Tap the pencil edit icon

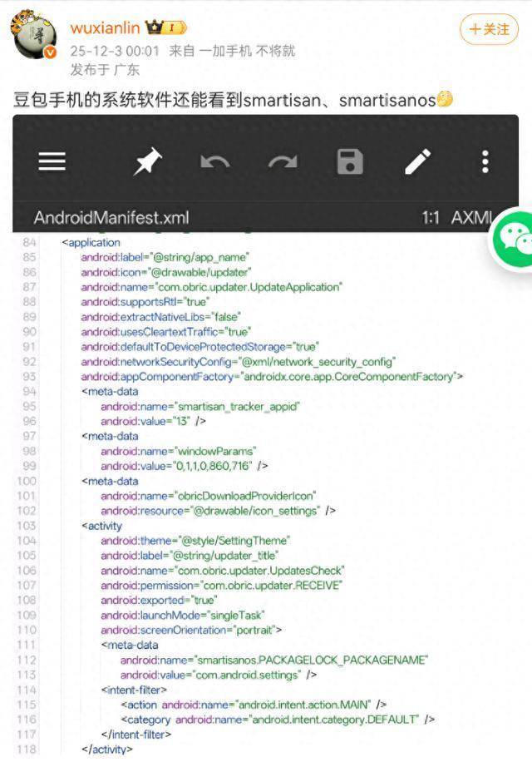click(417, 161)
